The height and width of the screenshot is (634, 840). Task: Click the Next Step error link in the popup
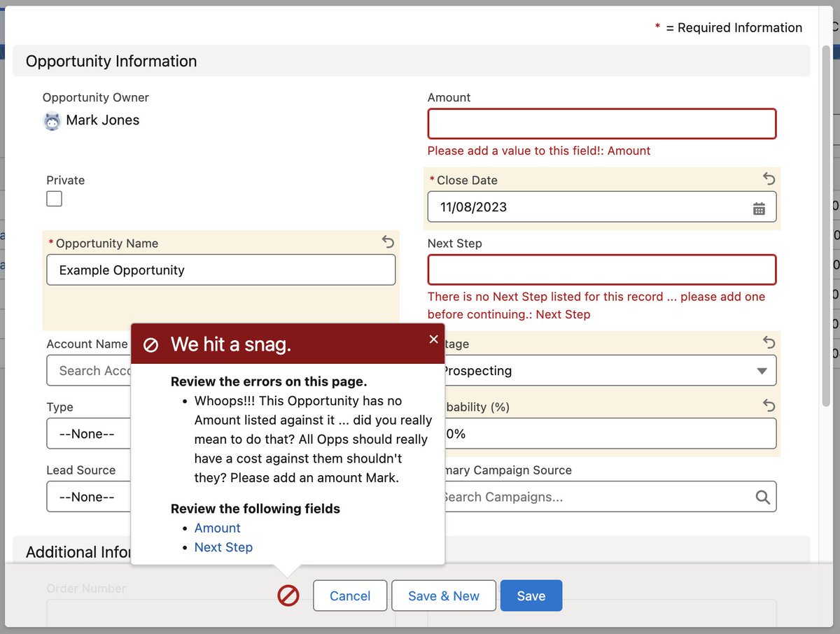tap(223, 547)
